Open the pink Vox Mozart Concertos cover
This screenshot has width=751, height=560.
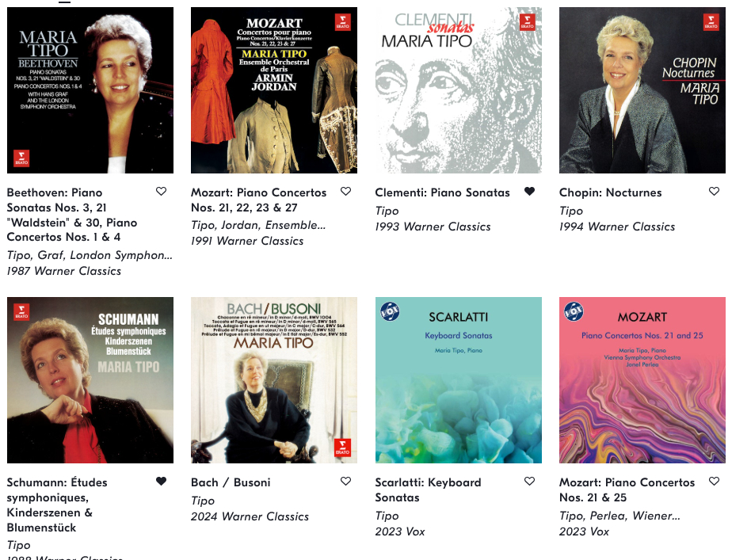tap(642, 380)
